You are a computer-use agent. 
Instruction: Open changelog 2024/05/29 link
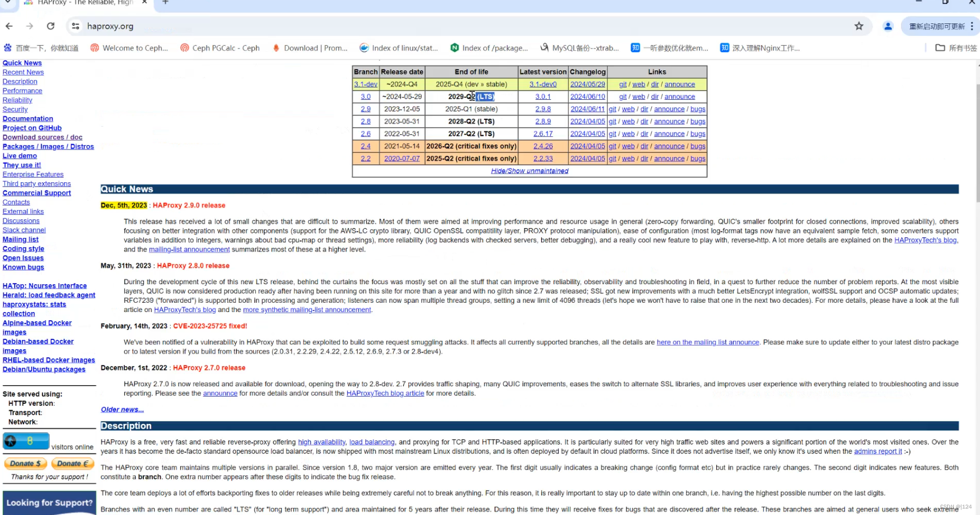tap(588, 85)
